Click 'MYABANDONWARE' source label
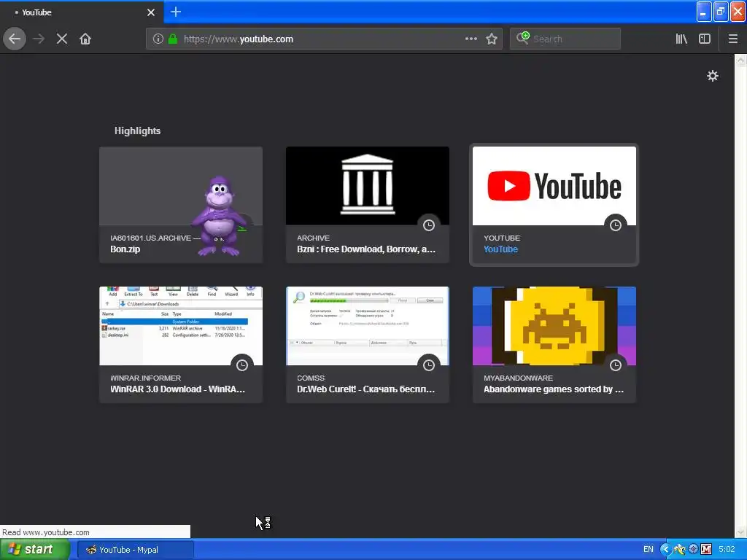The image size is (747, 560). click(x=519, y=378)
